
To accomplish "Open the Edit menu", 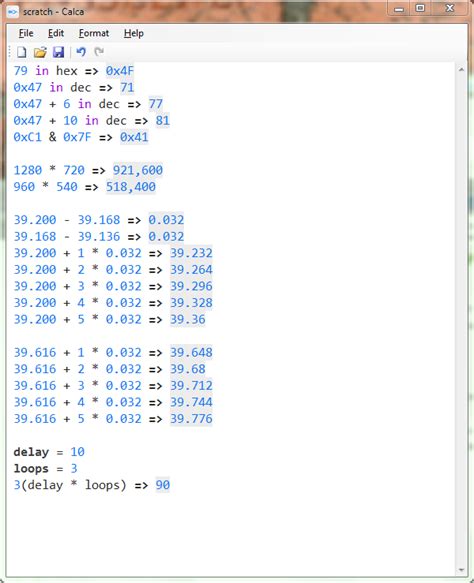I will pos(56,33).
